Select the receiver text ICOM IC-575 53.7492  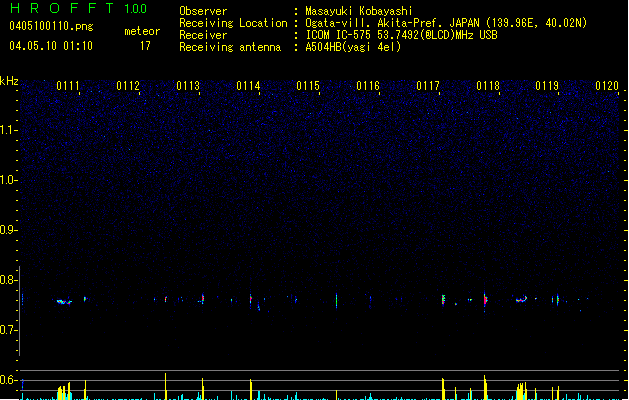tap(359, 35)
